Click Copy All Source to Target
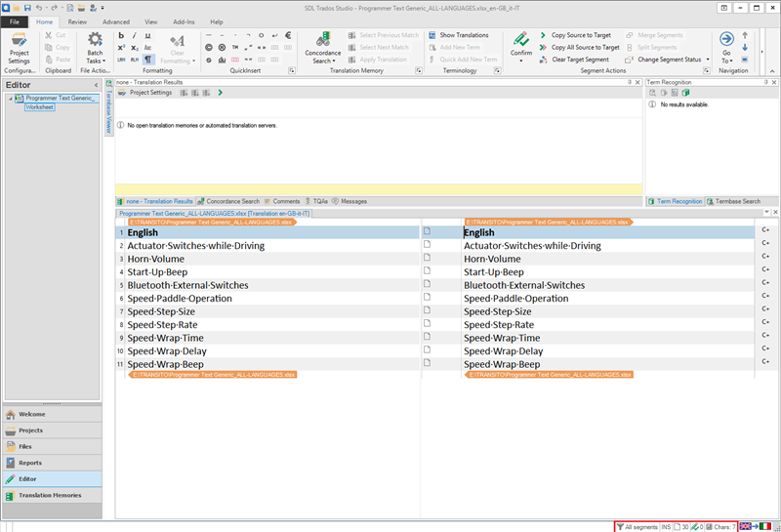Viewport: 781px width, 532px height. click(579, 47)
